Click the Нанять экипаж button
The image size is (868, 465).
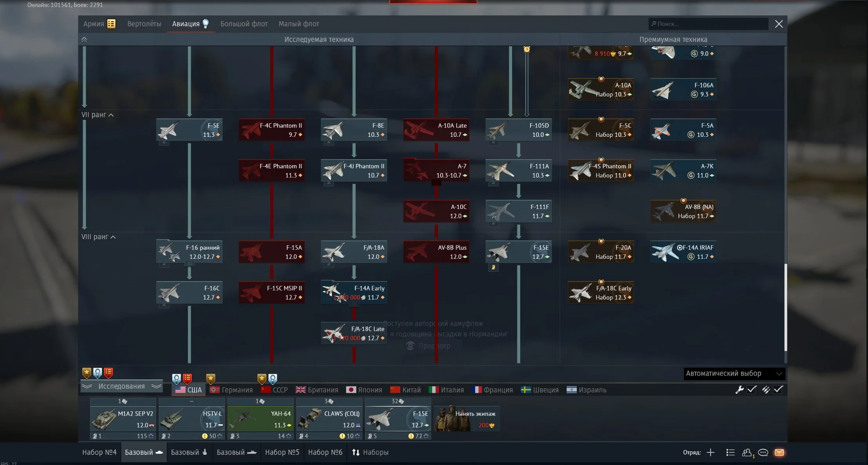point(467,419)
